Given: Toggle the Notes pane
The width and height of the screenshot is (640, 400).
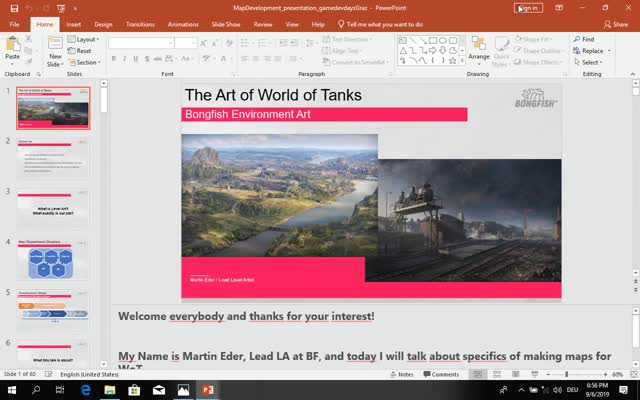Looking at the screenshot, I should pos(402,374).
